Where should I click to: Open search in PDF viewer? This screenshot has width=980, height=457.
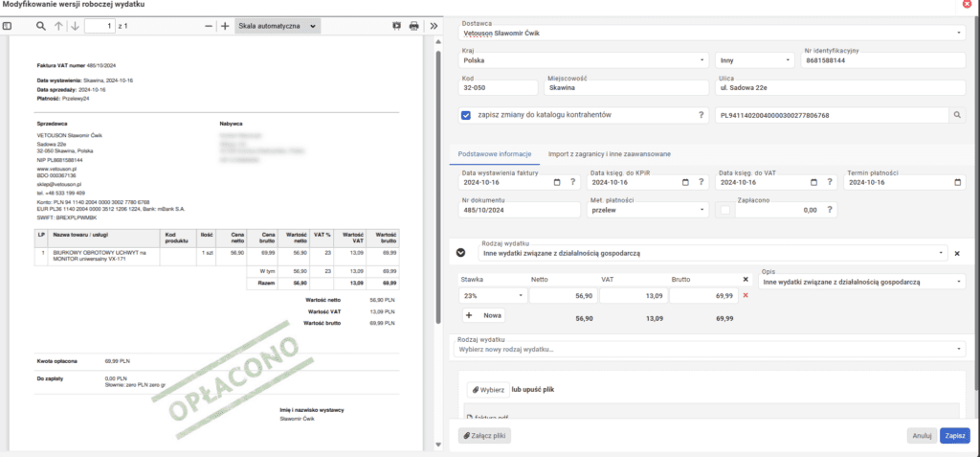click(40, 26)
